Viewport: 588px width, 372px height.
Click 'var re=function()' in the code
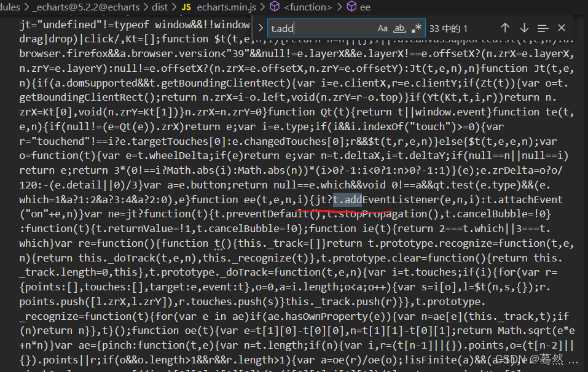click(x=104, y=244)
